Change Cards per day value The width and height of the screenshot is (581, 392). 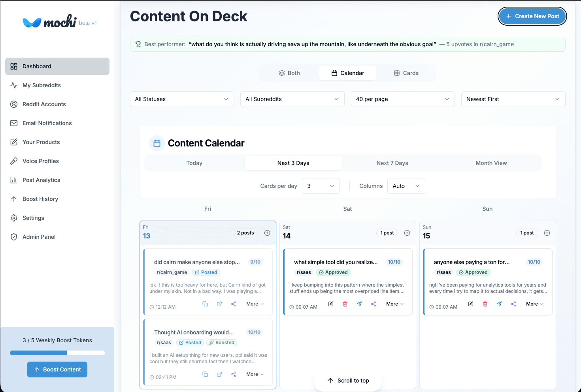click(321, 186)
